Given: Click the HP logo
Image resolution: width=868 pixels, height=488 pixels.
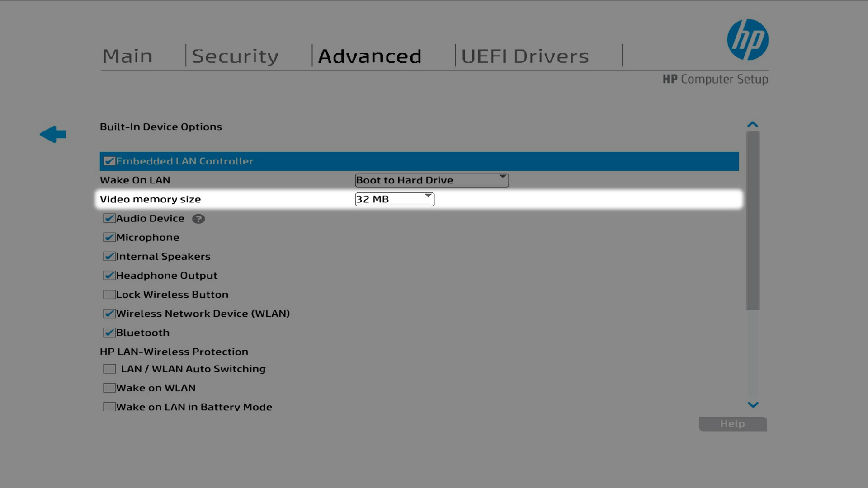Looking at the screenshot, I should (x=747, y=39).
